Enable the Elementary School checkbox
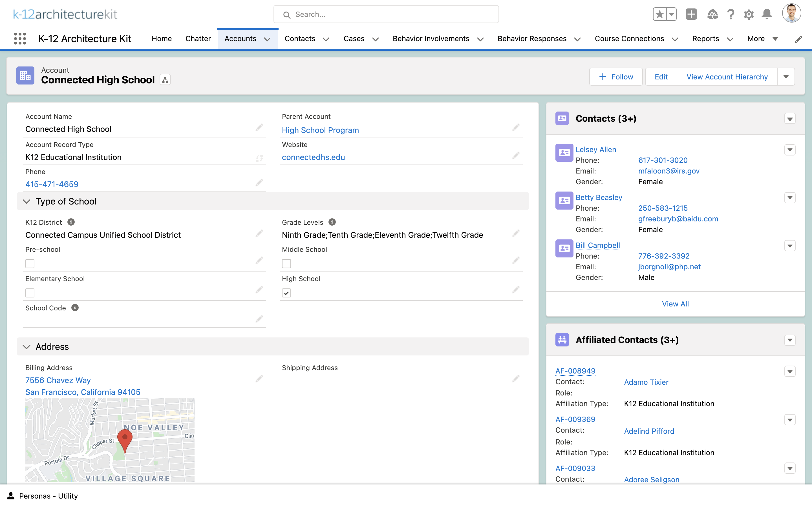The image size is (812, 507). [30, 293]
